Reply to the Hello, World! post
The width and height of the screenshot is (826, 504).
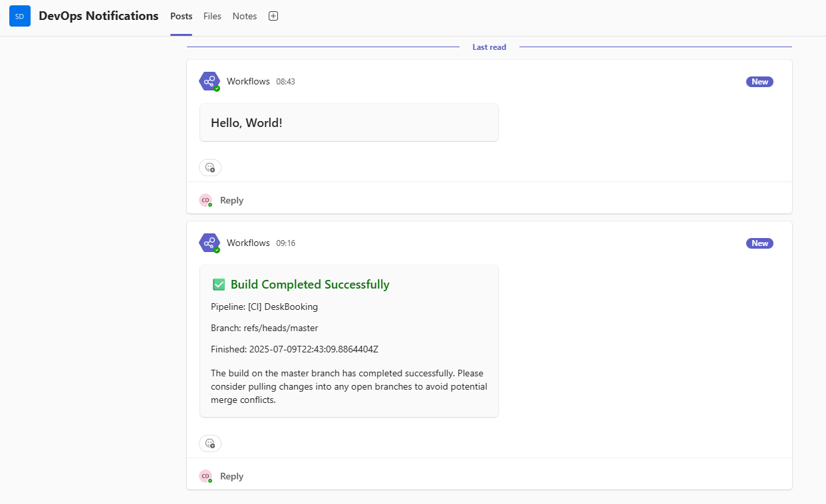click(x=231, y=200)
